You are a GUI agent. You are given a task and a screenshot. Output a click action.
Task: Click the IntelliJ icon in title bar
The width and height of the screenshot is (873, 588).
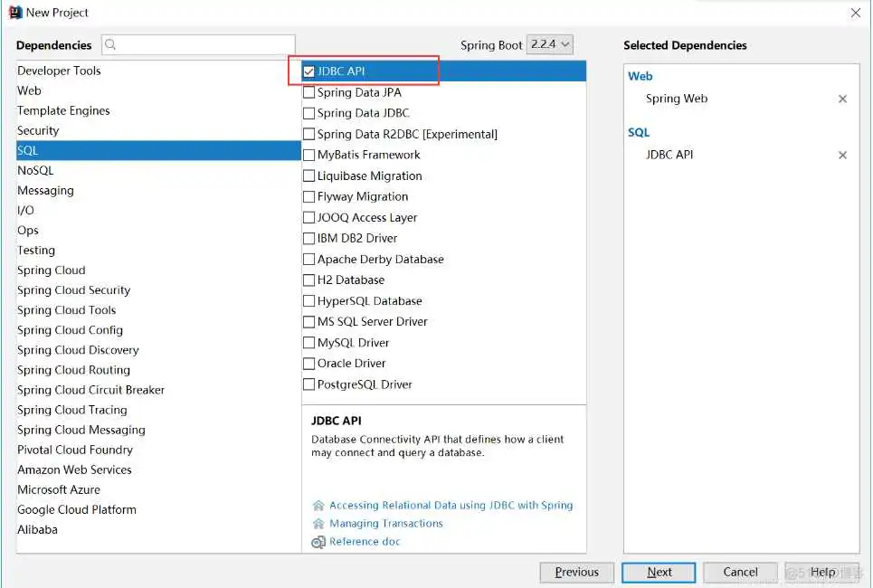click(14, 13)
